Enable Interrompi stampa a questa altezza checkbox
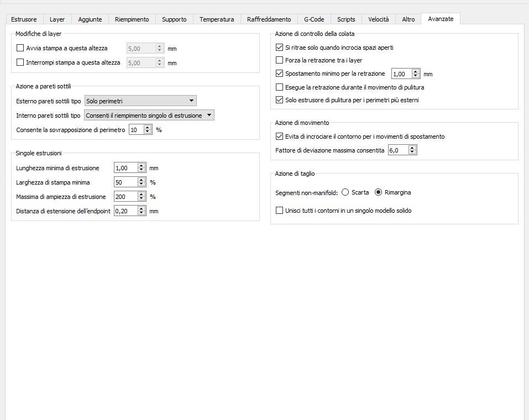This screenshot has height=420, width=529. (x=20, y=62)
